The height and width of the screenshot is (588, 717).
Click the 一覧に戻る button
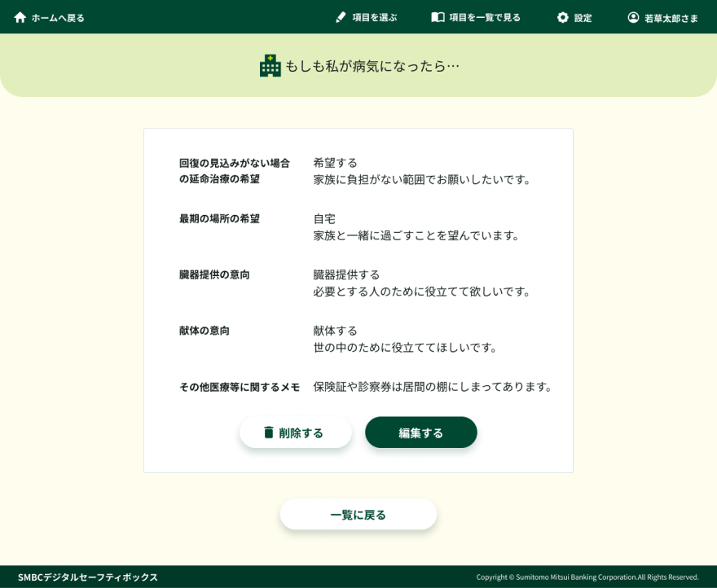358,514
